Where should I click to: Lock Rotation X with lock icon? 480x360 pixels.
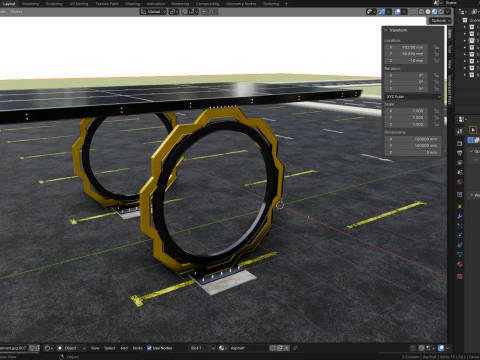click(x=436, y=75)
